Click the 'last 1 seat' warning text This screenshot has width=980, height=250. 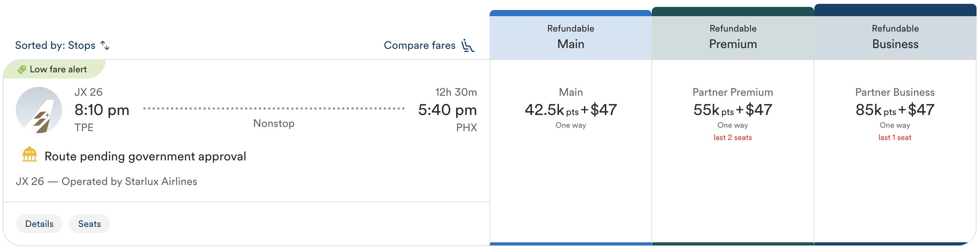pyautogui.click(x=895, y=138)
